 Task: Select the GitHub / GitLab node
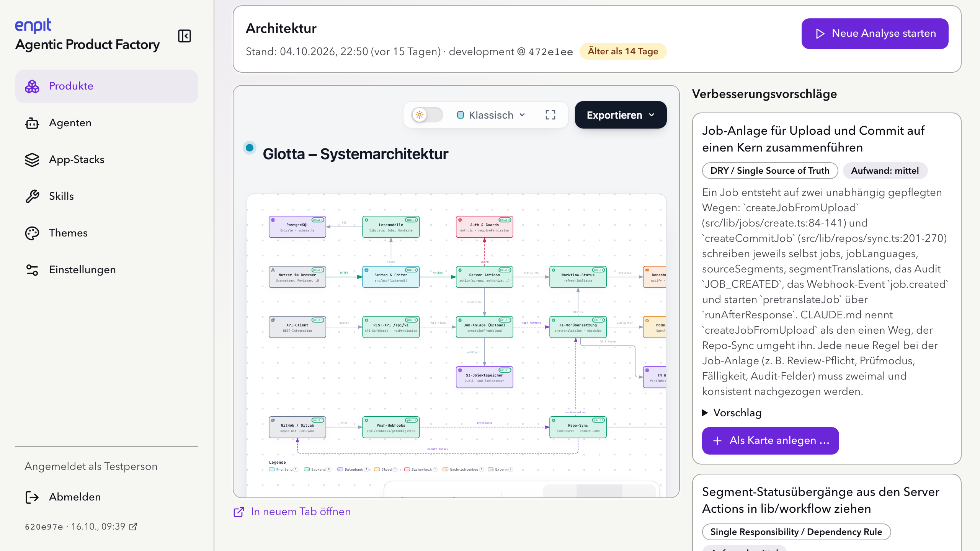pyautogui.click(x=297, y=427)
